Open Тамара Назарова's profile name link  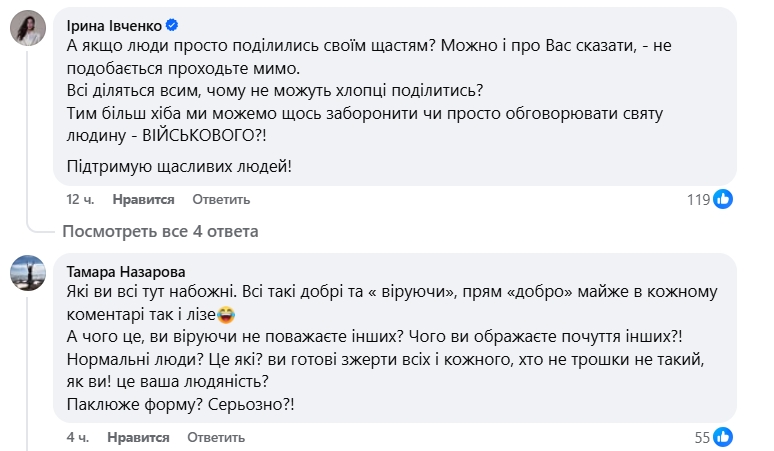(124, 269)
